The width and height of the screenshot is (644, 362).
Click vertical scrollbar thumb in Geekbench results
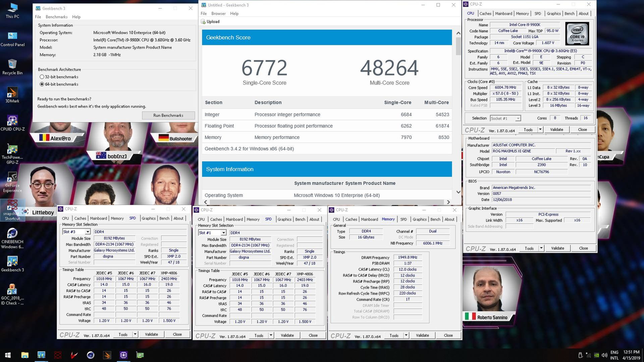click(458, 46)
